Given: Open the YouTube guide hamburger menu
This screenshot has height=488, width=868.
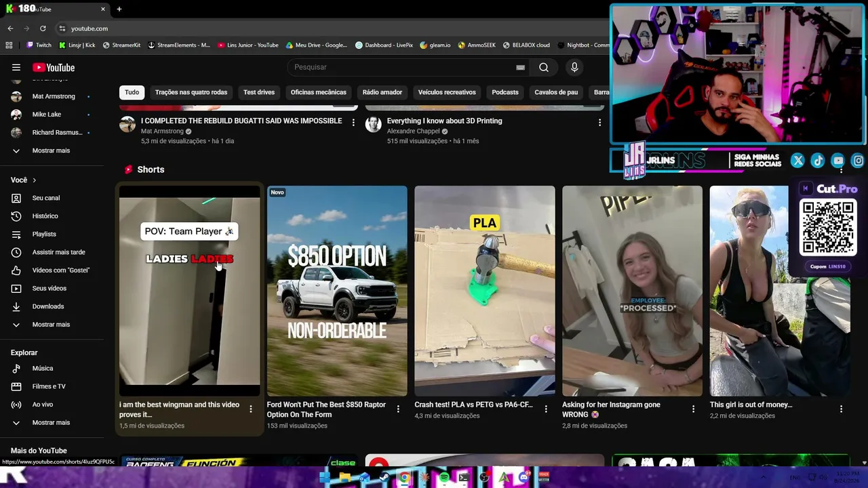Looking at the screenshot, I should (x=16, y=67).
